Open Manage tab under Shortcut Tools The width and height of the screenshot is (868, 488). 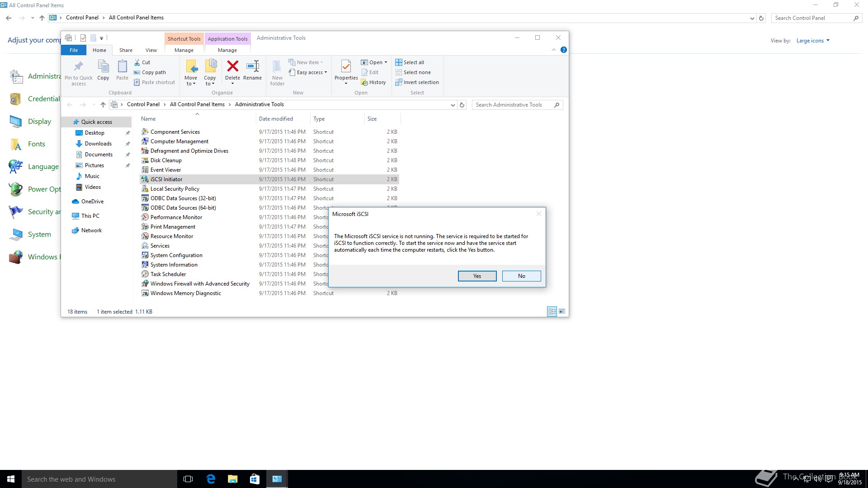[184, 50]
